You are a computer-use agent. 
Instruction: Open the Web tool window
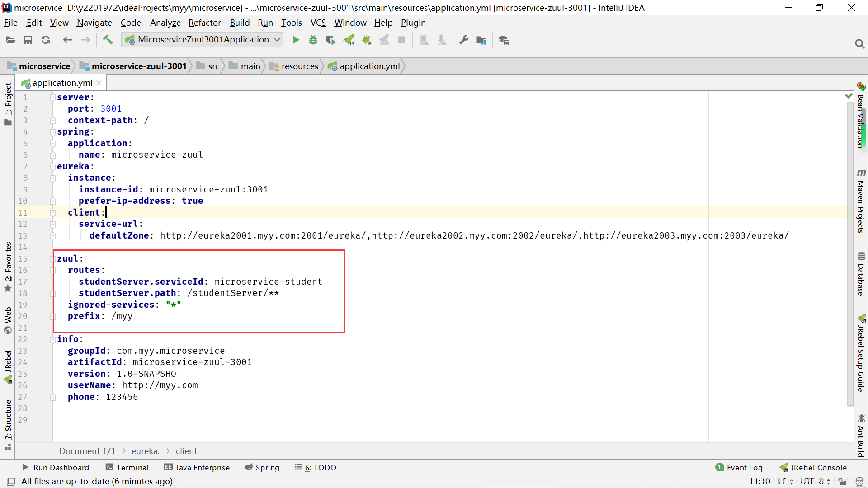pos(8,320)
